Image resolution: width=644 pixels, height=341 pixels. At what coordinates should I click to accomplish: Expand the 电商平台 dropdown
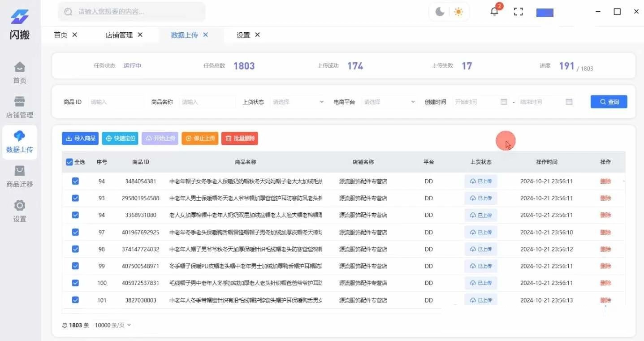point(389,102)
